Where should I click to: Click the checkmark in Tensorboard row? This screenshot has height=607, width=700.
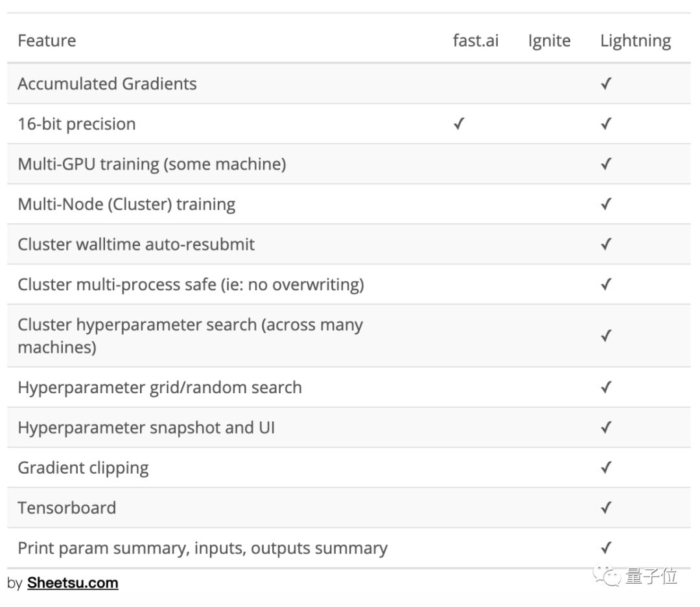(x=606, y=507)
